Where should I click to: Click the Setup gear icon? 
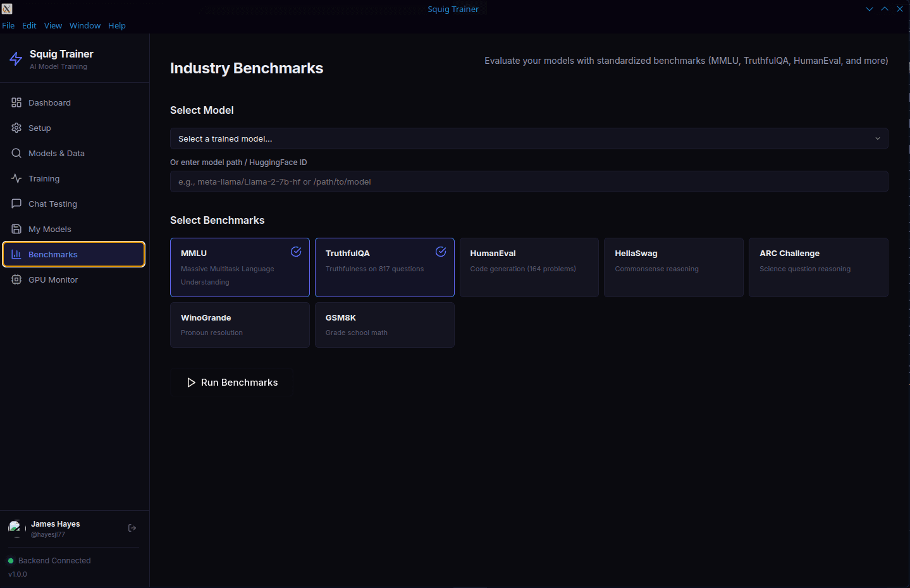point(16,128)
